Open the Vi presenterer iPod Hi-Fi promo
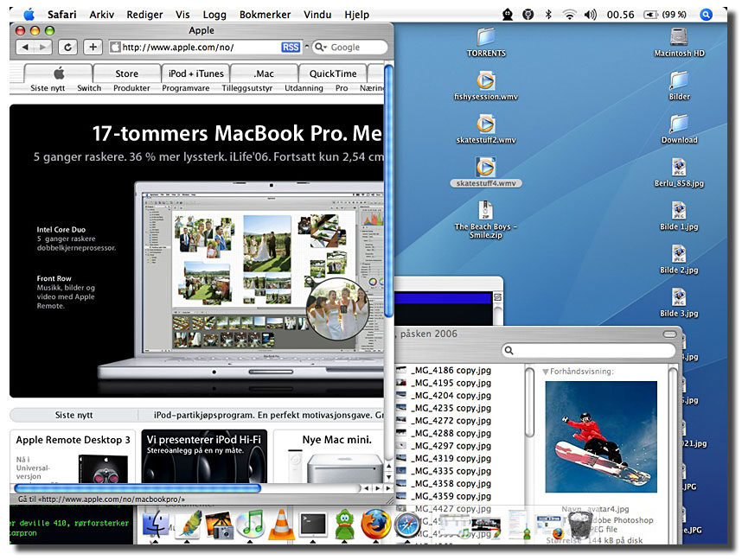 [x=204, y=456]
